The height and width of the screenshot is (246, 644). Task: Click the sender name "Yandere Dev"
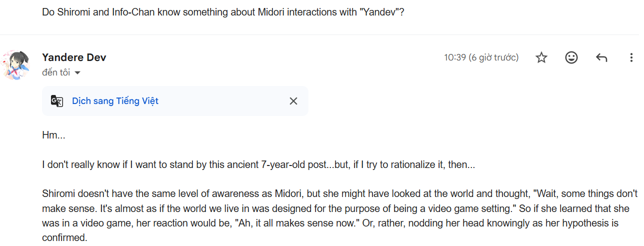[x=74, y=57]
